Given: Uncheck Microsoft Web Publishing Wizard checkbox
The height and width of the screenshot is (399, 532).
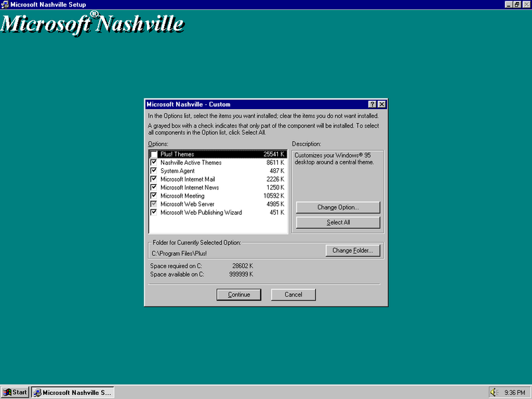Looking at the screenshot, I should click(x=154, y=212).
